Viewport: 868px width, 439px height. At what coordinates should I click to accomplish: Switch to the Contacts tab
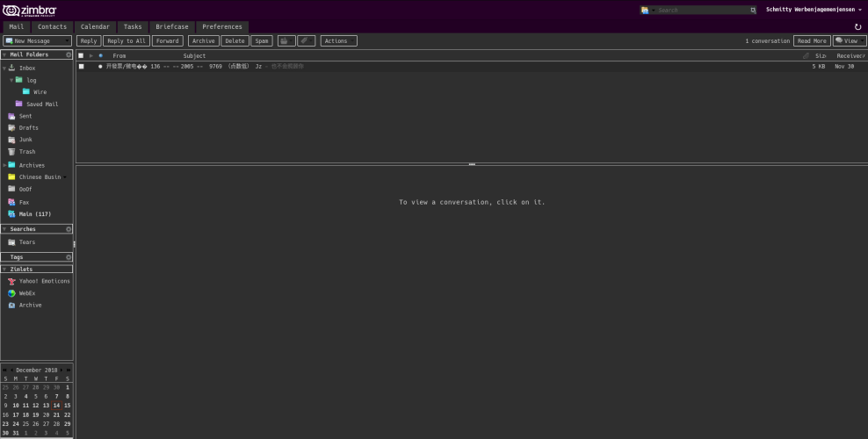coord(52,26)
